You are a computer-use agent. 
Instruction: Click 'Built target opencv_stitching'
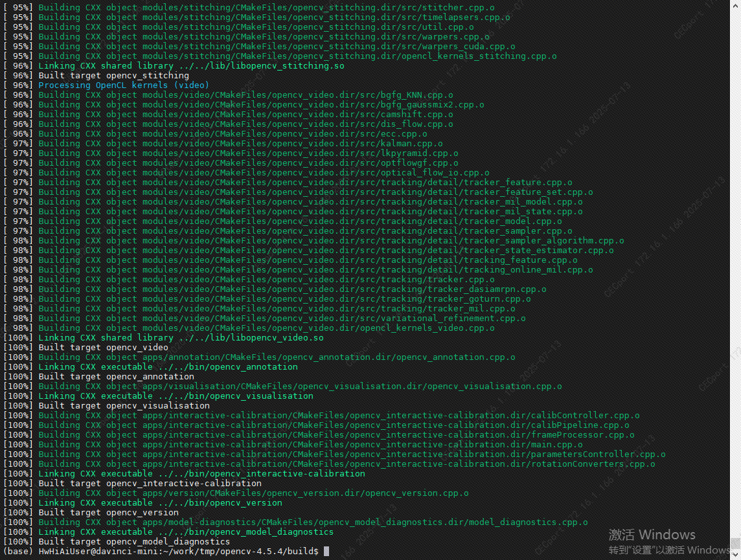(x=113, y=76)
